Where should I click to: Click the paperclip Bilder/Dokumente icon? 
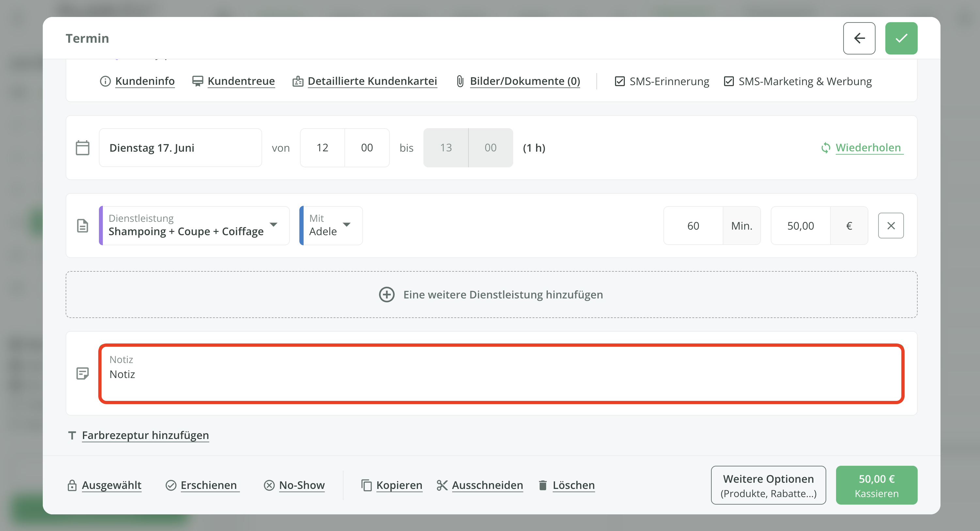point(460,81)
